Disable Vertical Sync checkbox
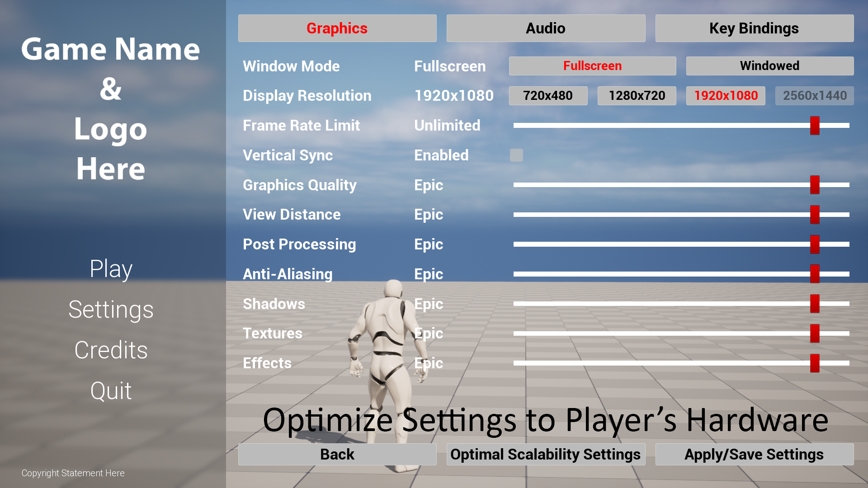 click(x=516, y=155)
